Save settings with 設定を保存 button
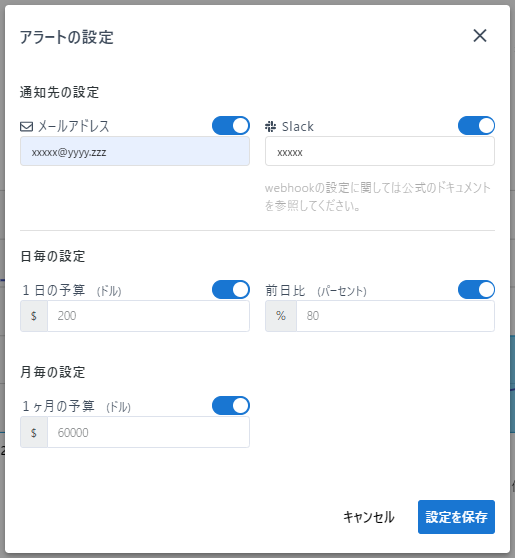 click(x=456, y=517)
